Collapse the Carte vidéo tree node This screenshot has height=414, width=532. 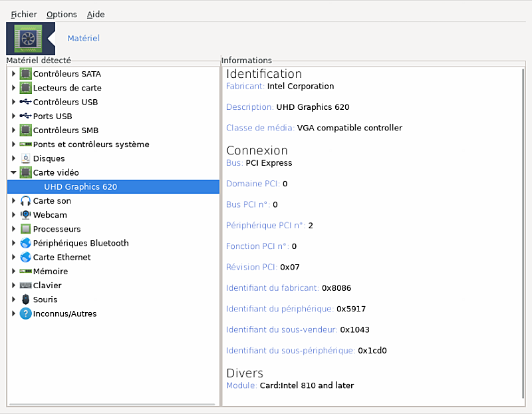click(13, 173)
